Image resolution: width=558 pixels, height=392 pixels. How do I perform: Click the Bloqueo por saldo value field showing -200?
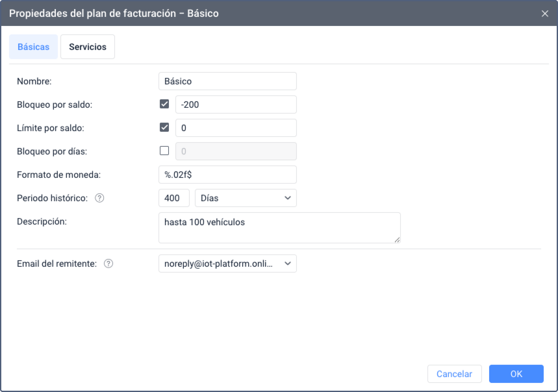[x=235, y=104]
